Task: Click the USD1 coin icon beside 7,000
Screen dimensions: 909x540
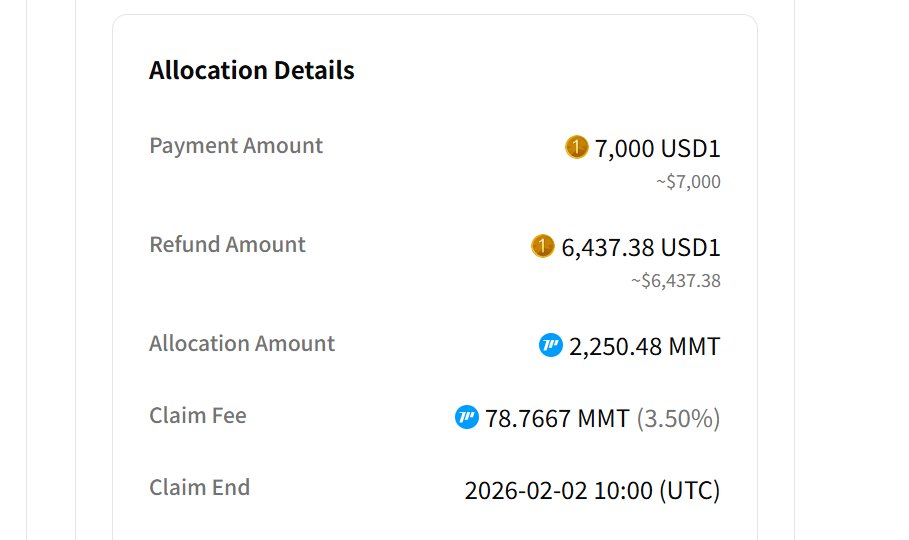Action: 576,148
